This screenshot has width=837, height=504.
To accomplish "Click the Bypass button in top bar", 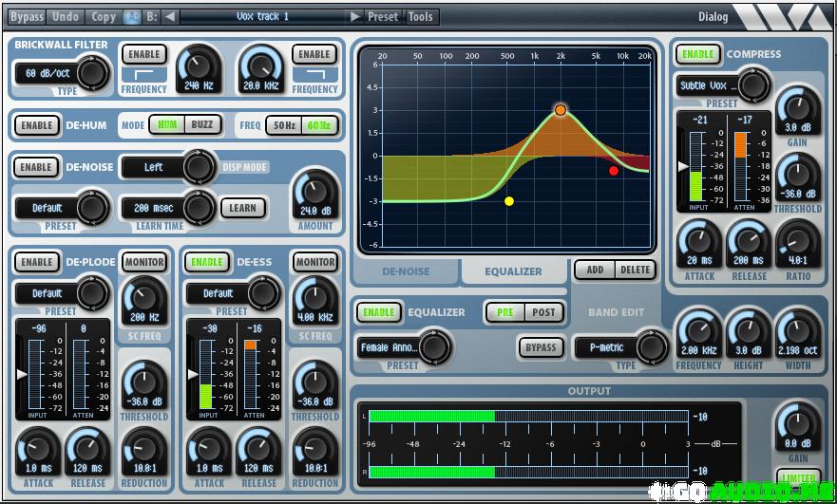I will pyautogui.click(x=27, y=16).
